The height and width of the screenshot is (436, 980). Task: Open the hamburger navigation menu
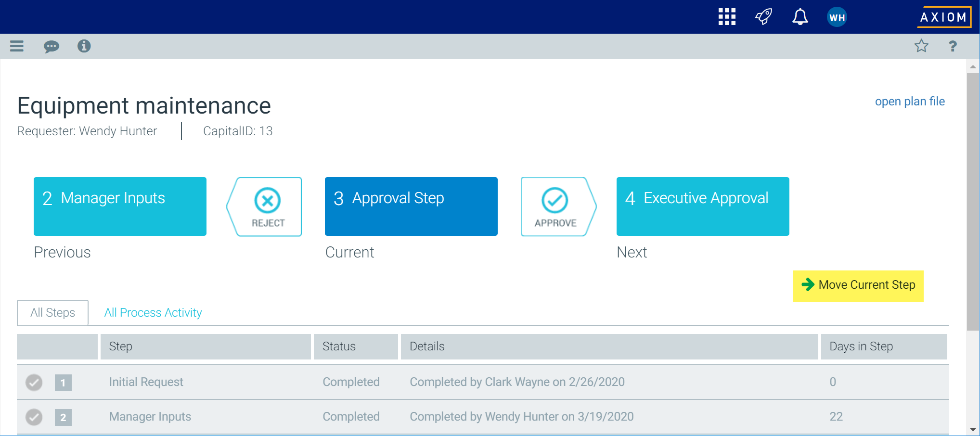click(x=17, y=46)
